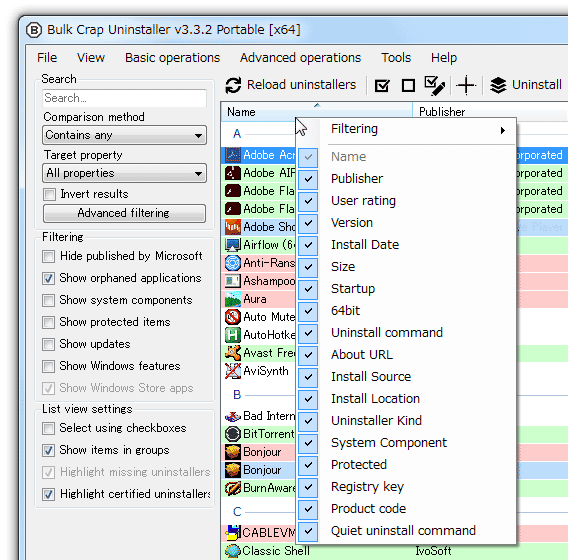Enable Show system components checkbox

(x=49, y=301)
